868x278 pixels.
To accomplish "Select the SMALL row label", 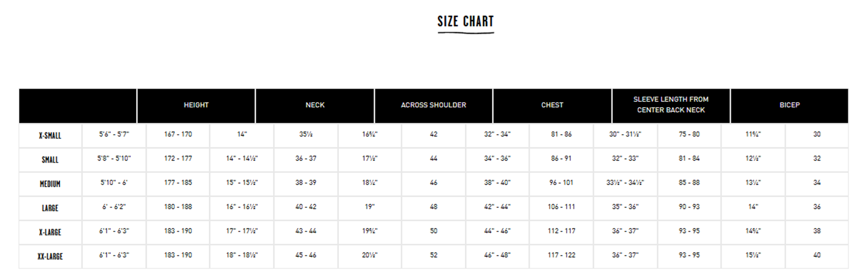I will pos(50,159).
